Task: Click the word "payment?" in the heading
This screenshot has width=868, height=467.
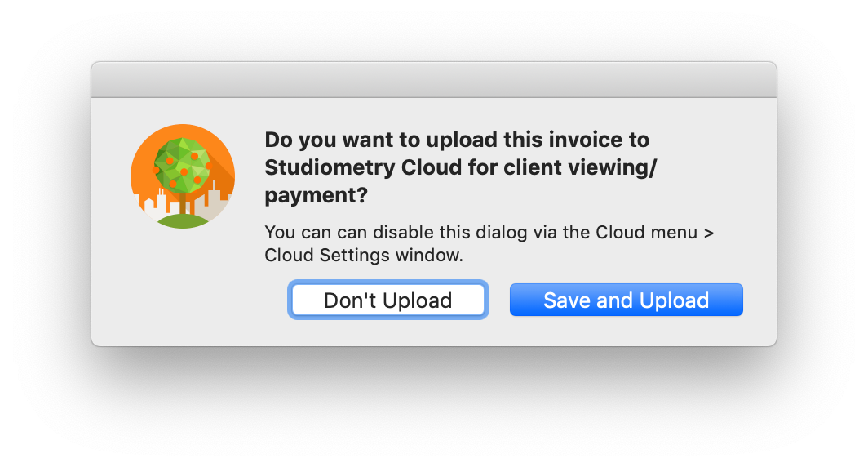Action: 316,196
